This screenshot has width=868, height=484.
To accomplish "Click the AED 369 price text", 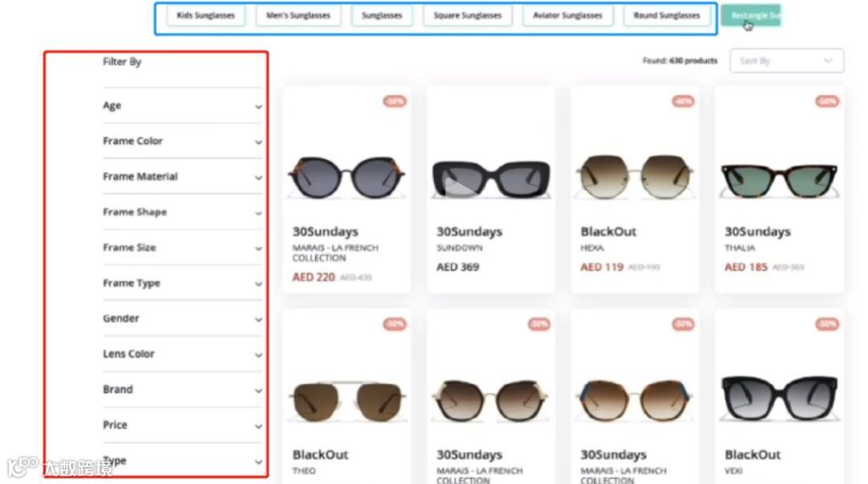I will tap(458, 267).
